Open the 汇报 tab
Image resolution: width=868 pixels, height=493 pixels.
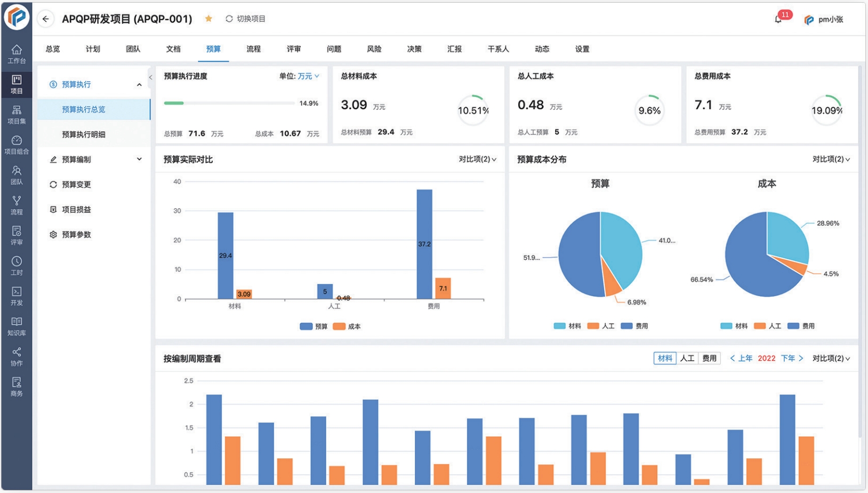click(454, 49)
